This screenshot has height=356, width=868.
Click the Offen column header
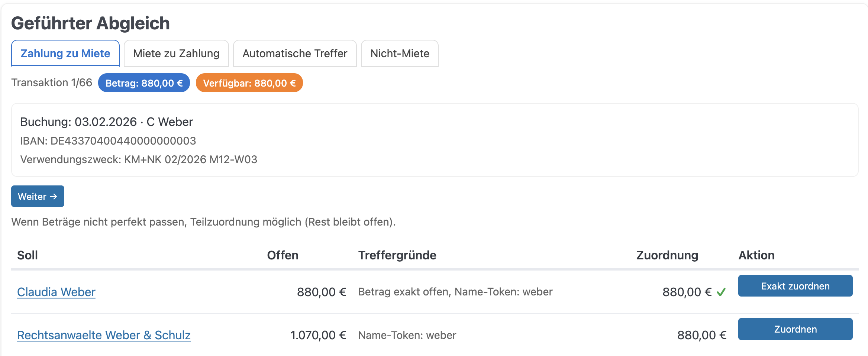[283, 255]
